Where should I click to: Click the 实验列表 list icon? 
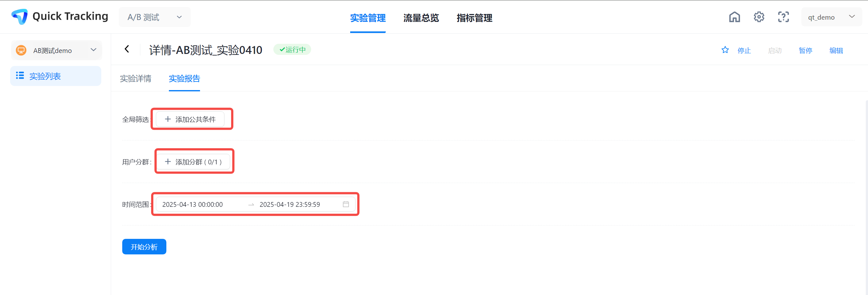tap(20, 75)
